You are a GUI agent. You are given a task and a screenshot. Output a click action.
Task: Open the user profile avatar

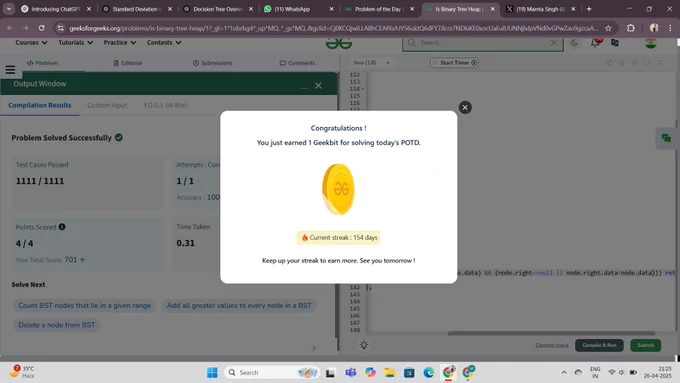651,43
